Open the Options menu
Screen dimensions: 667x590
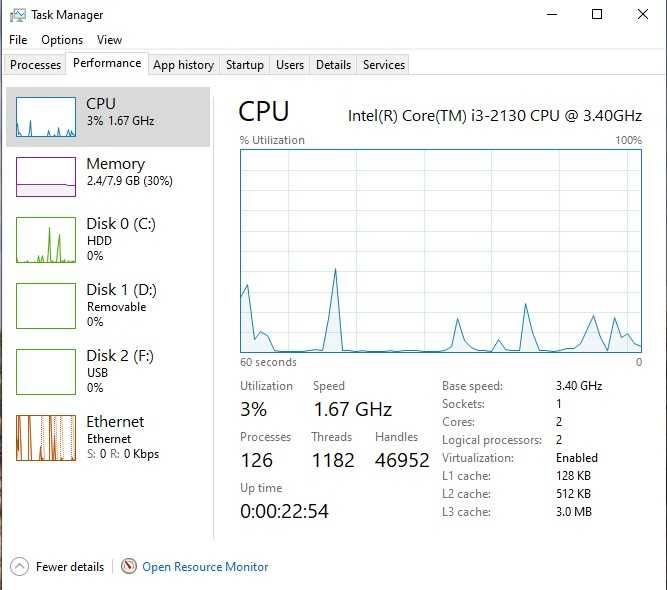coord(62,40)
